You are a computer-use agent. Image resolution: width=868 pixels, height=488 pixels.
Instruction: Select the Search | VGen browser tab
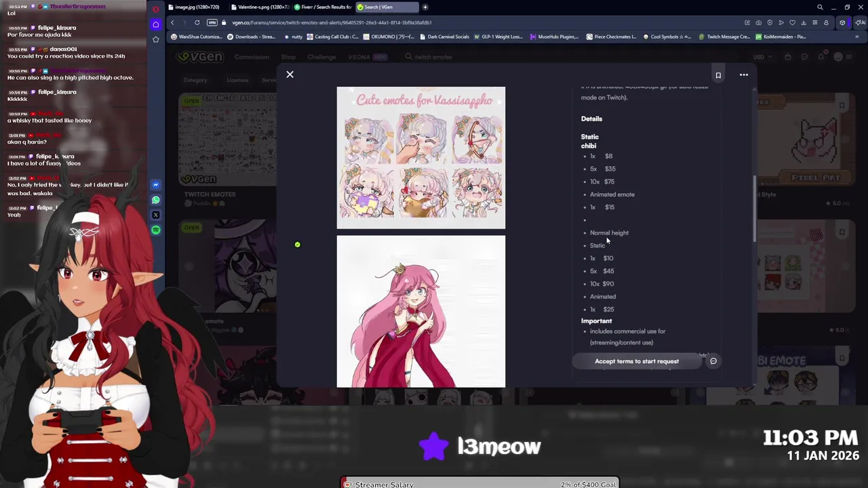click(x=386, y=7)
